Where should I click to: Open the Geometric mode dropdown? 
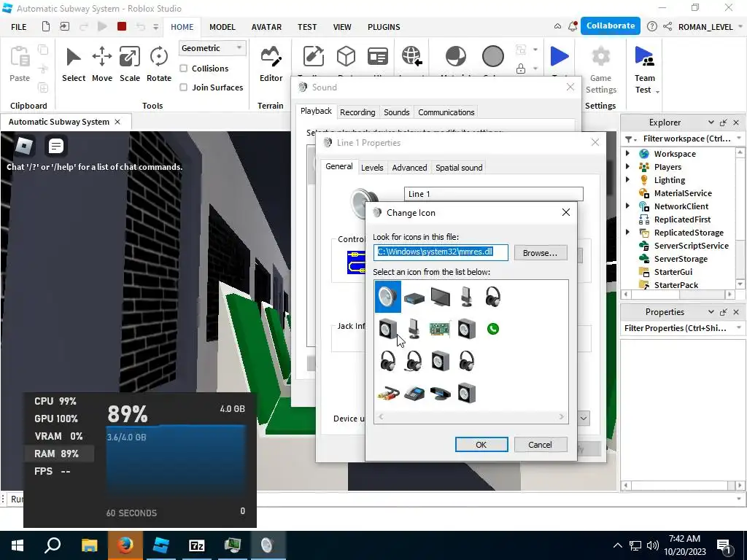point(212,48)
